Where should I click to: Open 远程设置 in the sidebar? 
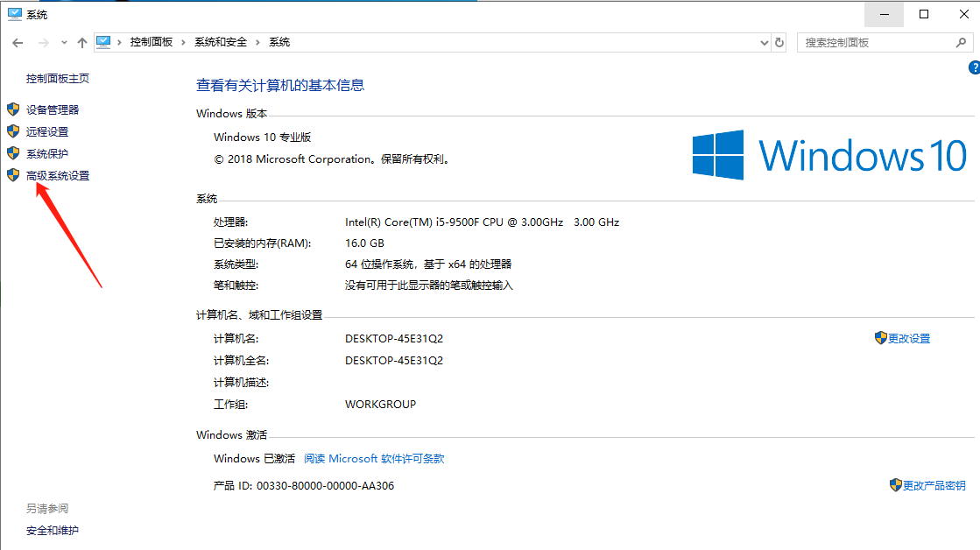tap(48, 131)
